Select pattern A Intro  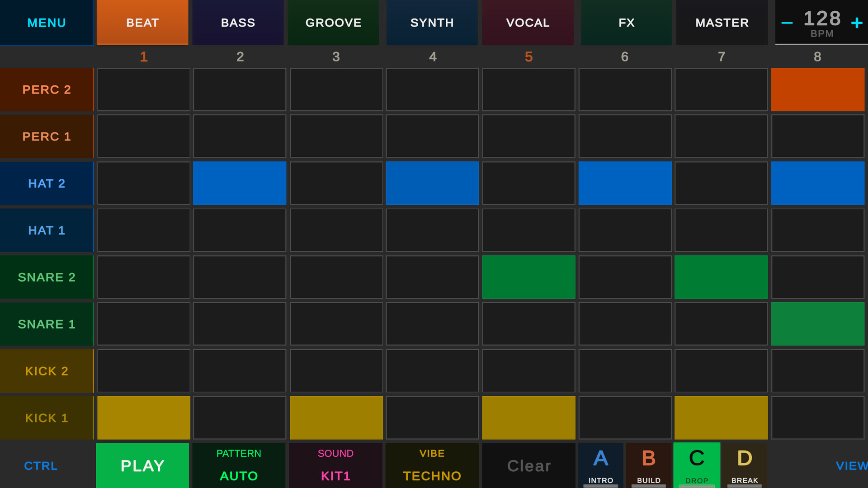600,465
